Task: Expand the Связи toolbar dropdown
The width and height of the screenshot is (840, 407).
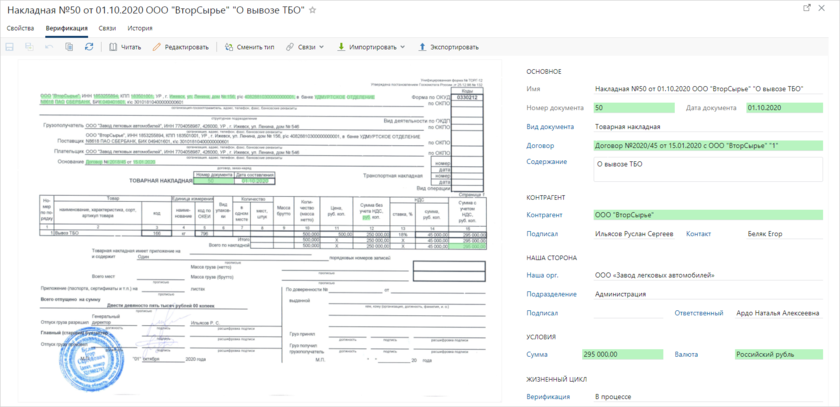Action: (306, 47)
